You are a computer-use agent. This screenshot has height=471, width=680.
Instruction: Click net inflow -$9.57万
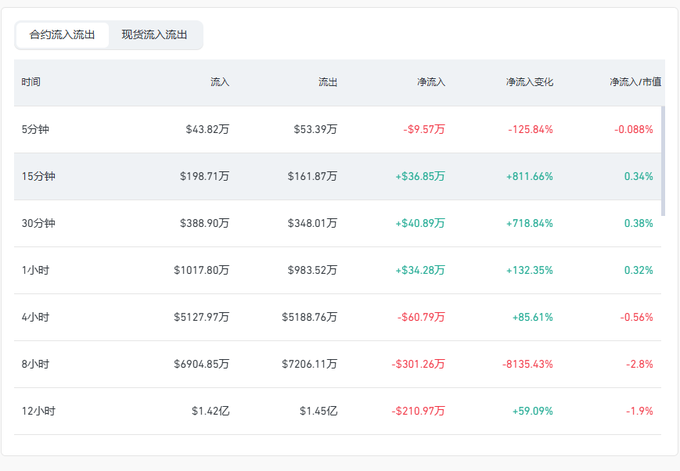(424, 129)
